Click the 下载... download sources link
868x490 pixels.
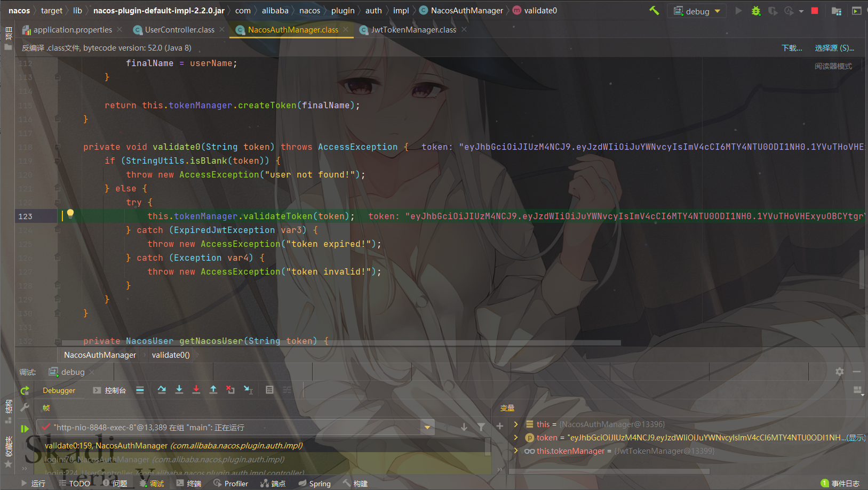792,48
